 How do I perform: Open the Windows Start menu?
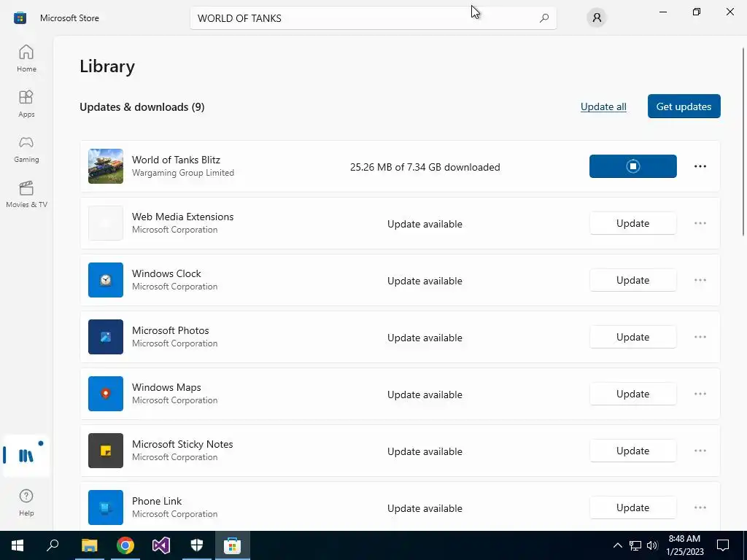coord(18,545)
